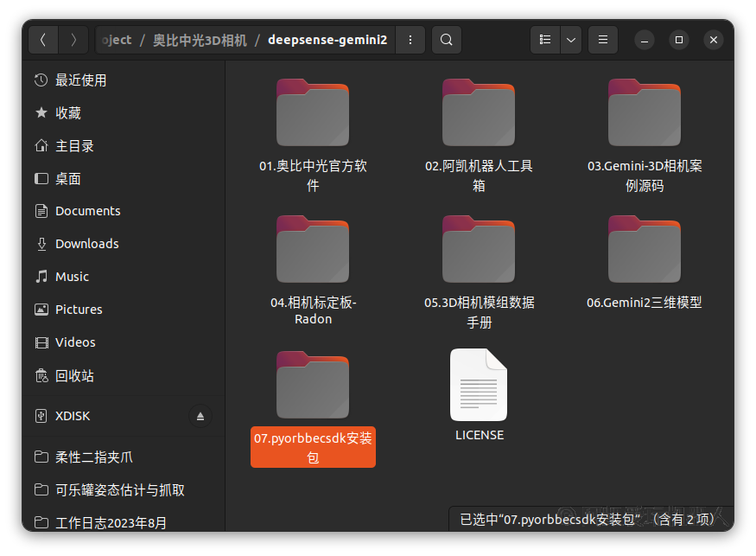Click the Music note icon
This screenshot has height=556, width=756.
point(41,277)
